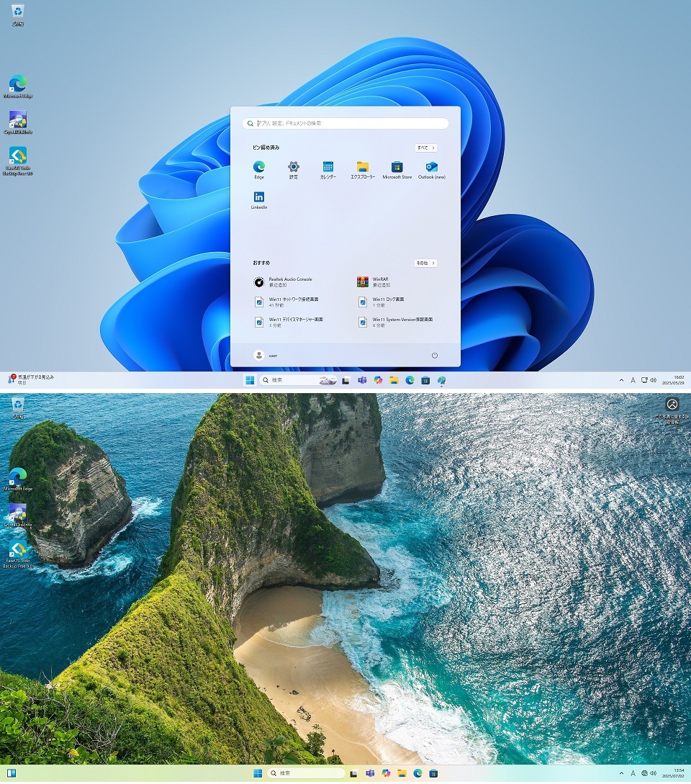Open Microsoft Store on blue-wallpaper desktop taskbar
Screen dimensions: 691x784
(425, 381)
